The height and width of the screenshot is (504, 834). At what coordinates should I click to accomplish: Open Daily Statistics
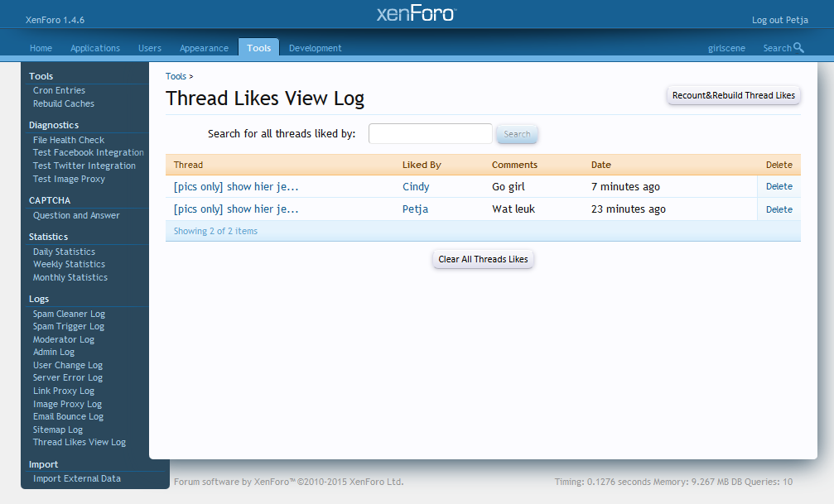(x=64, y=252)
